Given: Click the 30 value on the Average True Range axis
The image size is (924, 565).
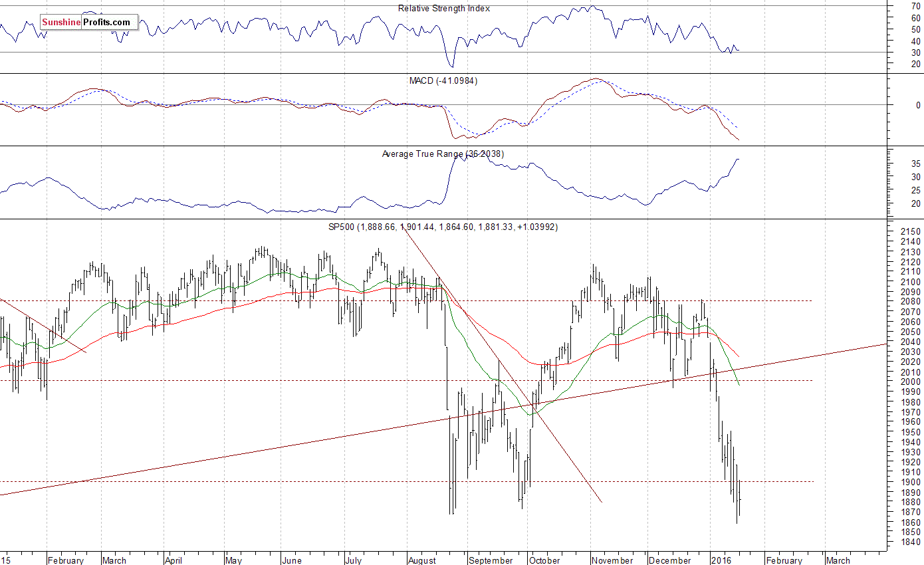Looking at the screenshot, I should [916, 177].
